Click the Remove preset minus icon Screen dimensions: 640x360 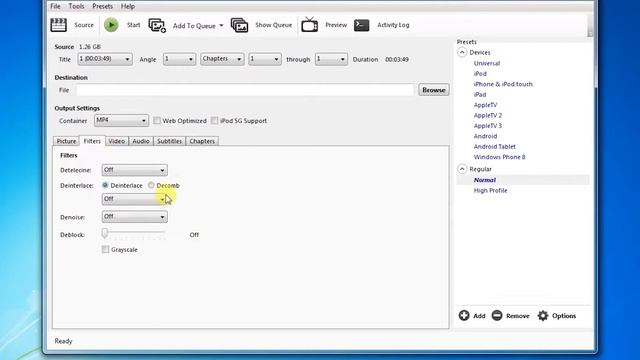(x=497, y=316)
